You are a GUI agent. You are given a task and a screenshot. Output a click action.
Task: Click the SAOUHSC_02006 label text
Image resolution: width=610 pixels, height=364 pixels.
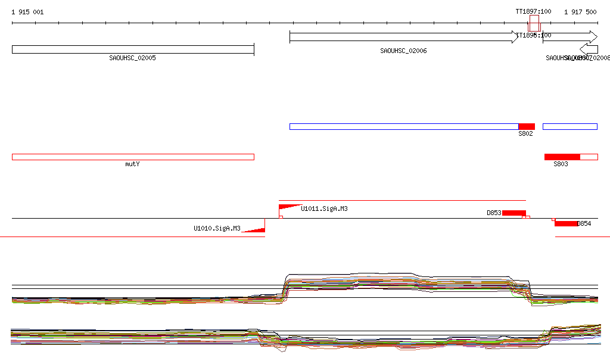click(x=403, y=51)
